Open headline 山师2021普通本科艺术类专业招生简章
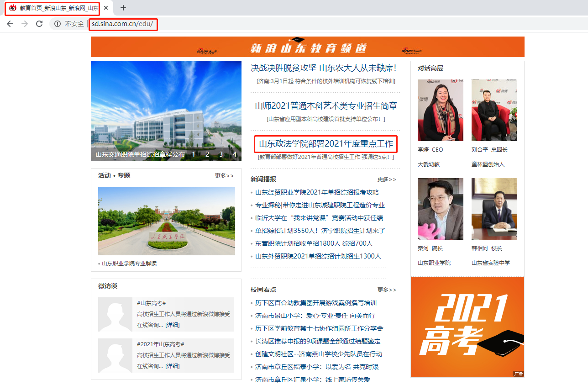 [326, 106]
